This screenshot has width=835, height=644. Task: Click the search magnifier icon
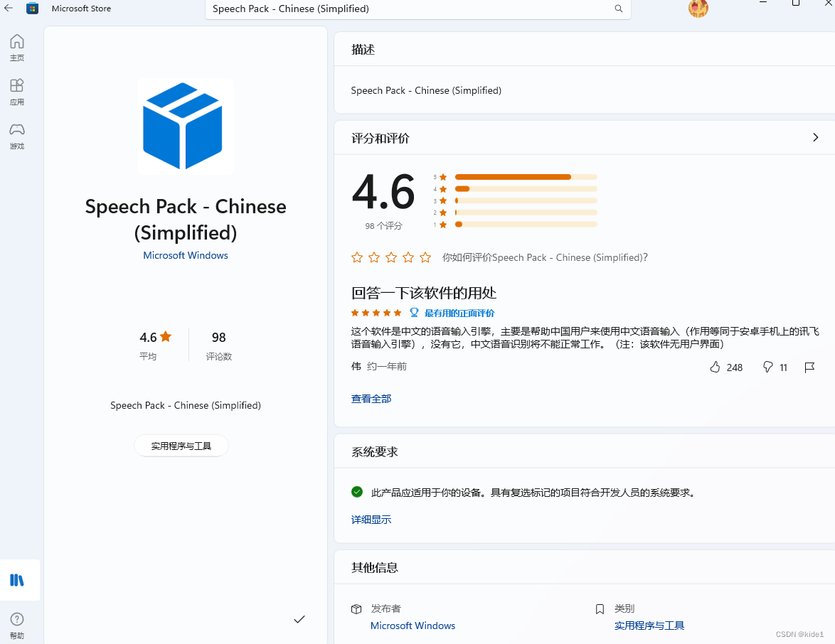pyautogui.click(x=618, y=9)
